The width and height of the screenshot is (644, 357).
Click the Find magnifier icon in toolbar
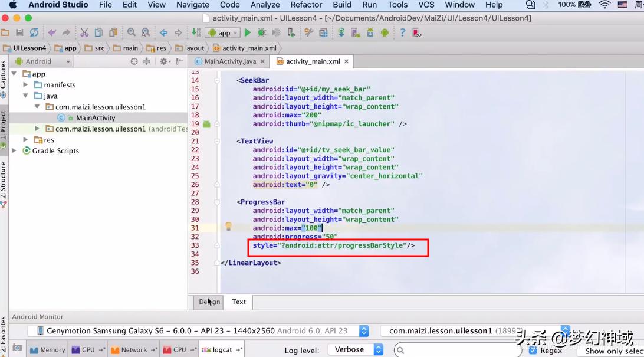[x=131, y=33]
